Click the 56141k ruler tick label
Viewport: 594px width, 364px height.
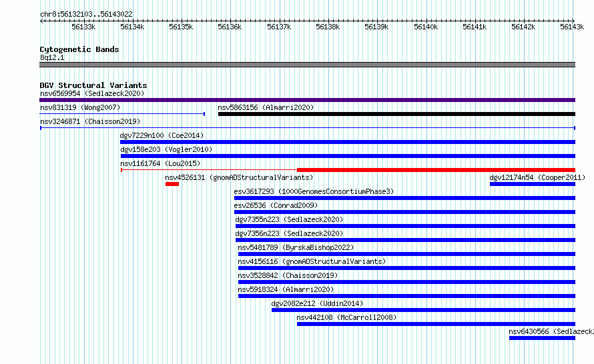(x=475, y=27)
